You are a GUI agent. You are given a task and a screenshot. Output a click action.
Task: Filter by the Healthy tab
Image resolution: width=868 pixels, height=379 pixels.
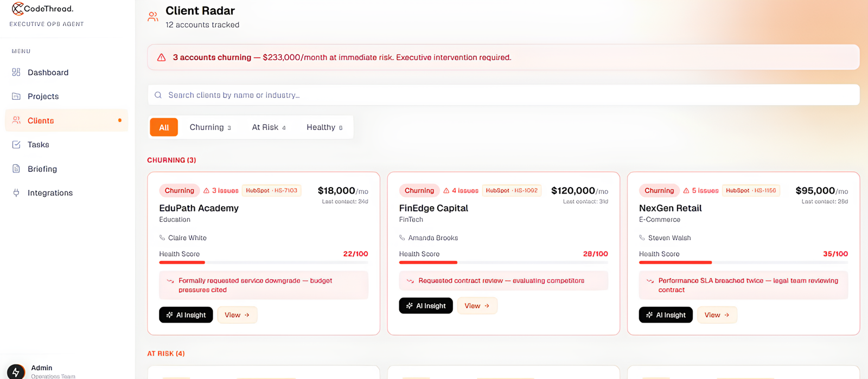[324, 127]
